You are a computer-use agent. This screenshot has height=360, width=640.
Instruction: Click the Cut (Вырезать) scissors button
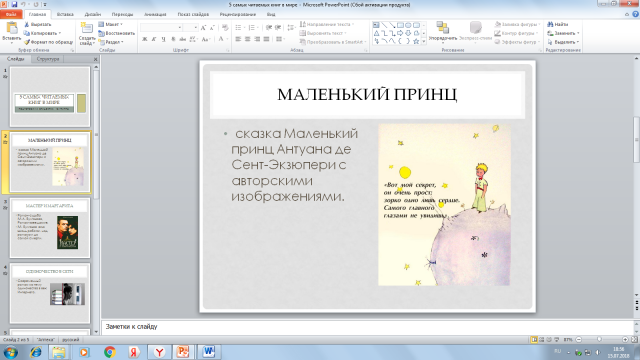pyautogui.click(x=38, y=24)
